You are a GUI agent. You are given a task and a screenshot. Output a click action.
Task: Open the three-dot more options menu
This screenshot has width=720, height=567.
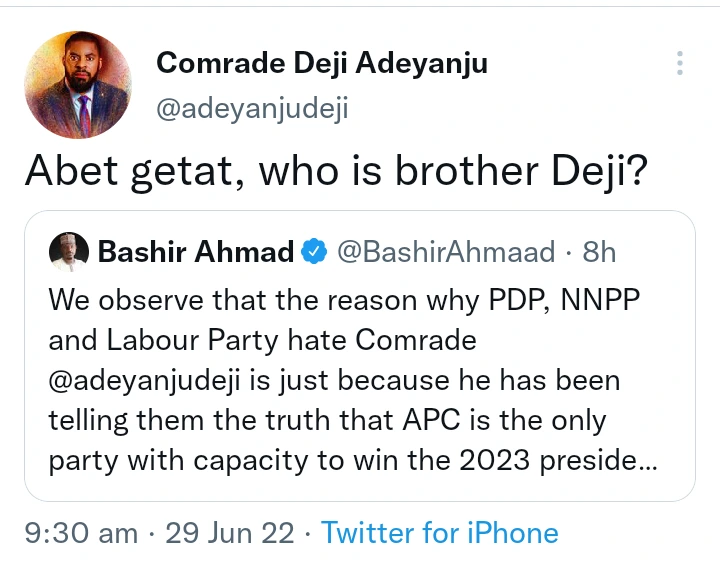click(680, 64)
